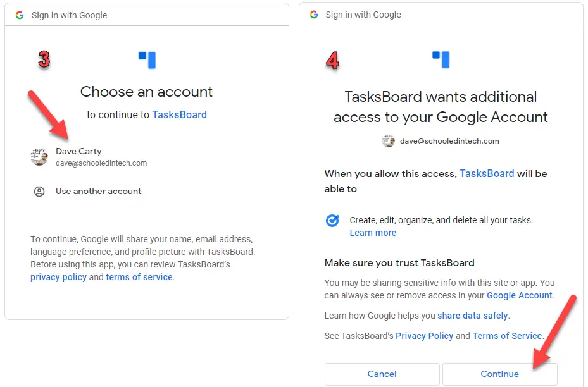Open TasksBoard's Privacy Policy link in right dialog

pyautogui.click(x=425, y=336)
